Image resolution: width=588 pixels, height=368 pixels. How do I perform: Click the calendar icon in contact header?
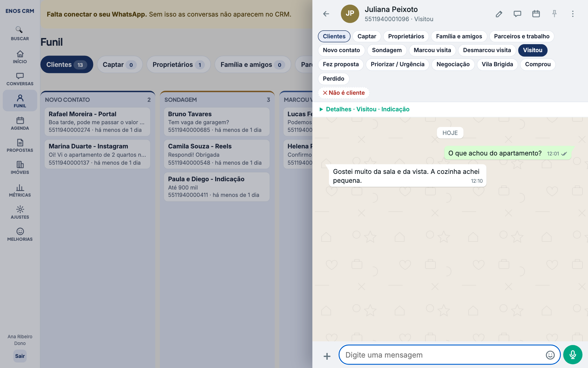pos(536,14)
